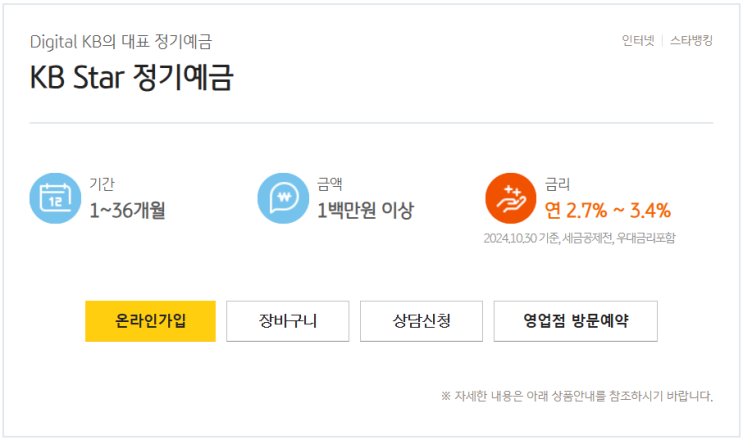Click the calendar period icon

(54, 198)
